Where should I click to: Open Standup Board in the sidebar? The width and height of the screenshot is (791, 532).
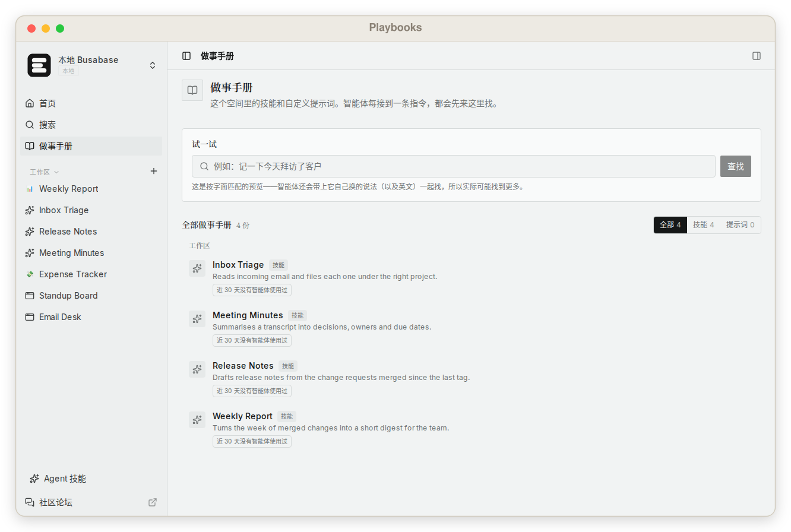[91, 296]
